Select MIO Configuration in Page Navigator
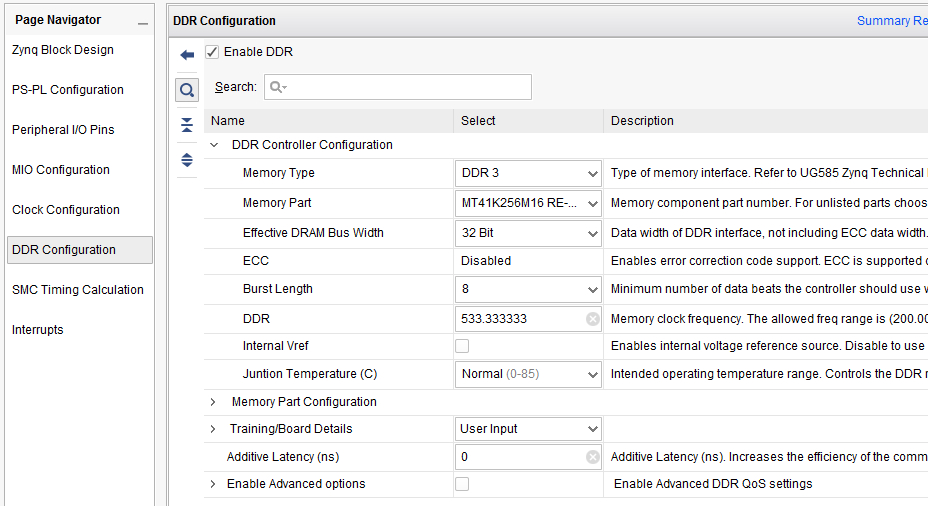The image size is (928, 506). click(x=61, y=170)
